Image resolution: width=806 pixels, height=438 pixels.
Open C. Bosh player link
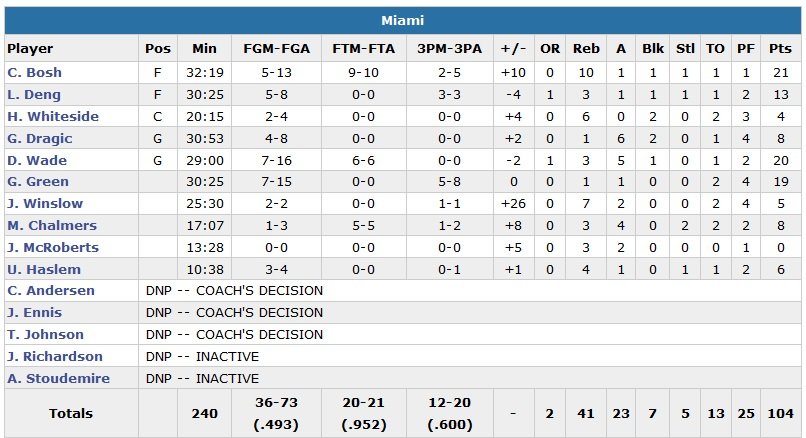click(x=34, y=73)
